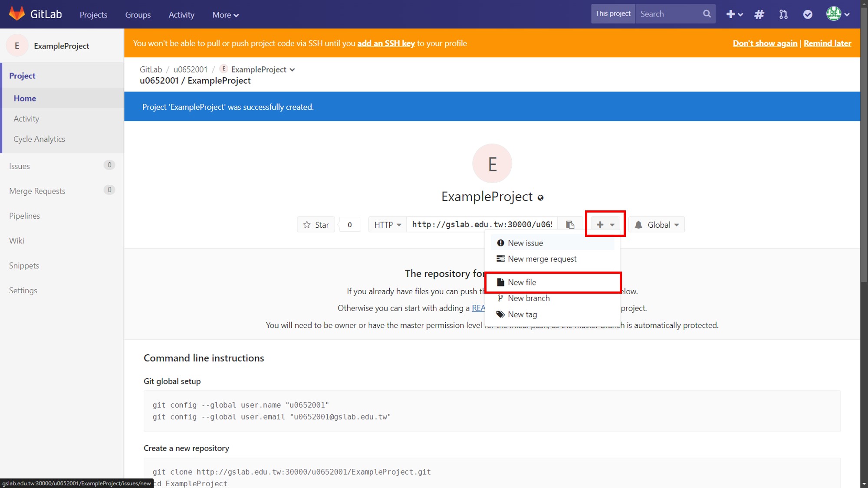This screenshot has height=488, width=868.
Task: Click the git clone command line
Action: coord(292,472)
